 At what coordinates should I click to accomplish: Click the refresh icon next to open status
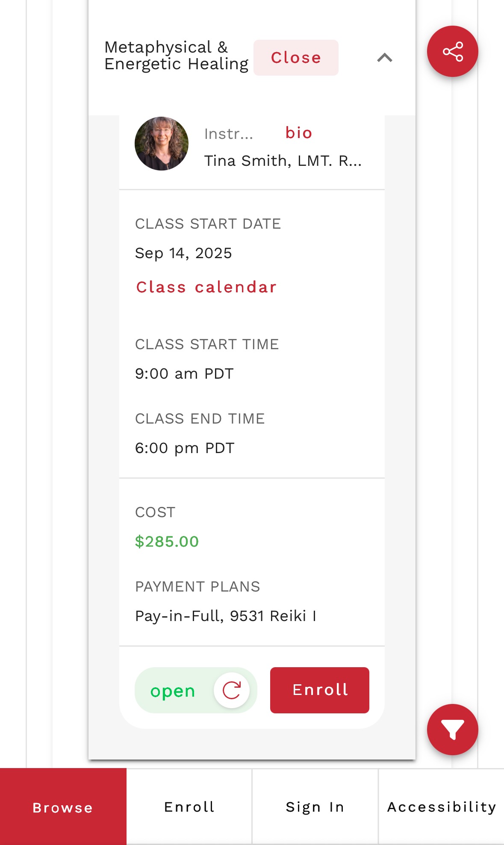pyautogui.click(x=232, y=690)
